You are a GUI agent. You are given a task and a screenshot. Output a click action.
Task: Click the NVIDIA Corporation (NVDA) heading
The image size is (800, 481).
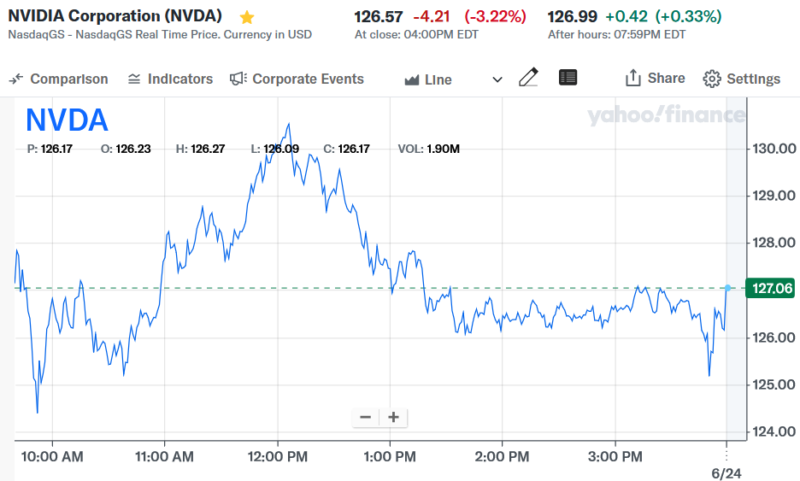118,16
